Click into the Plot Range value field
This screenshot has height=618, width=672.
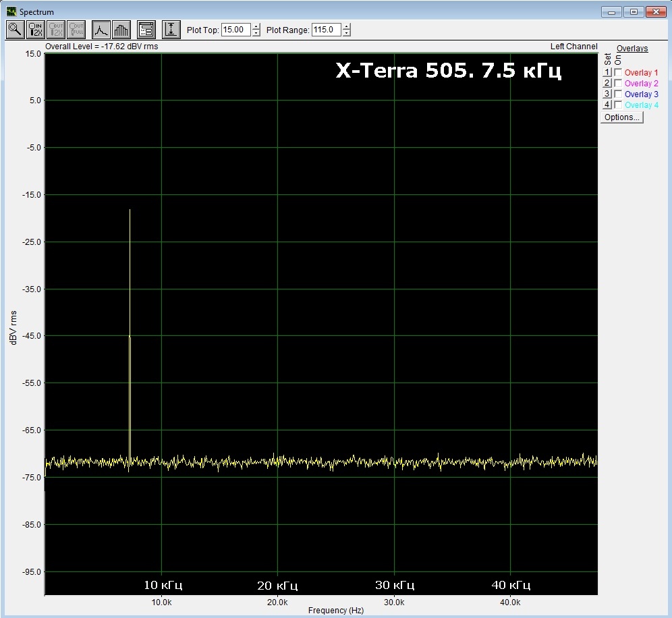(326, 30)
